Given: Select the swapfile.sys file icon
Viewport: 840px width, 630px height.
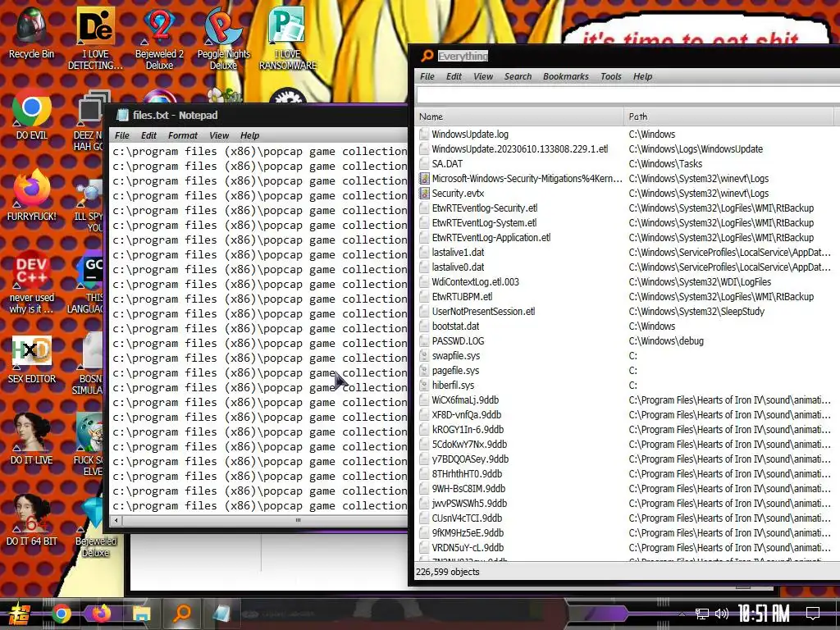Looking at the screenshot, I should click(424, 356).
